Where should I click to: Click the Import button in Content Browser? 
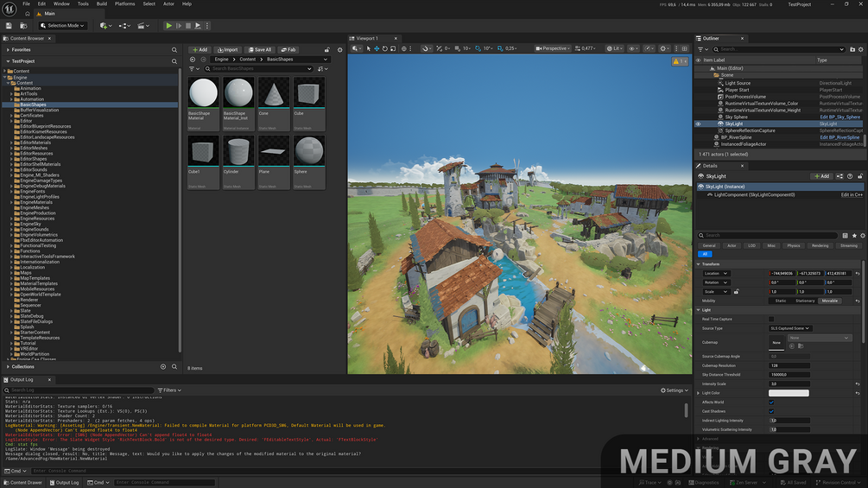point(227,50)
